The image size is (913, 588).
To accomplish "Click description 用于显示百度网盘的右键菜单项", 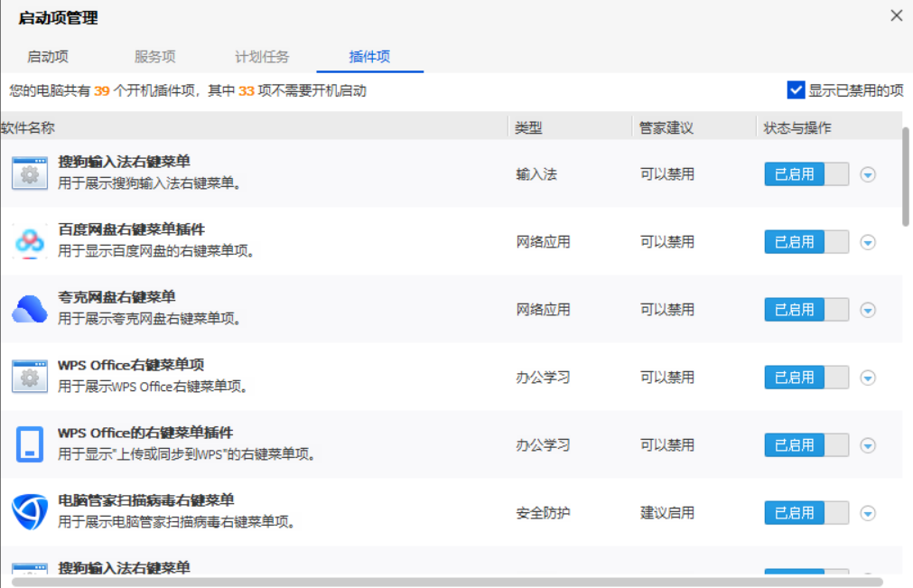I will pyautogui.click(x=156, y=251).
